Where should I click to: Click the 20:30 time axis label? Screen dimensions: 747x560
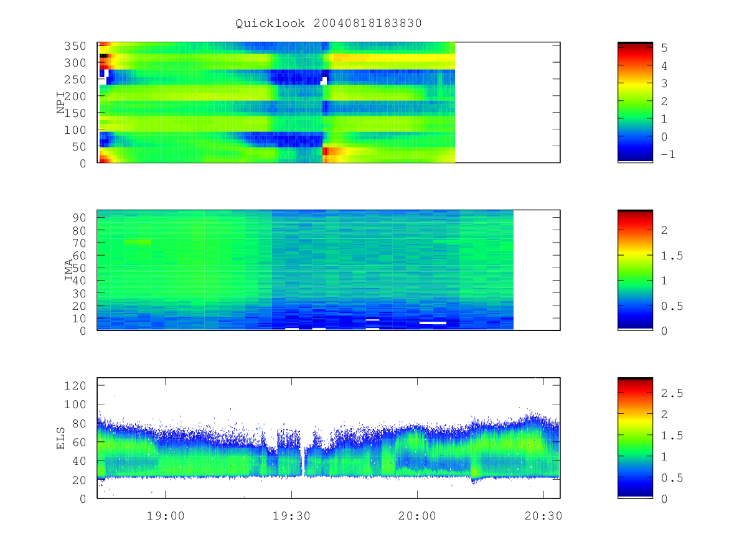point(543,516)
